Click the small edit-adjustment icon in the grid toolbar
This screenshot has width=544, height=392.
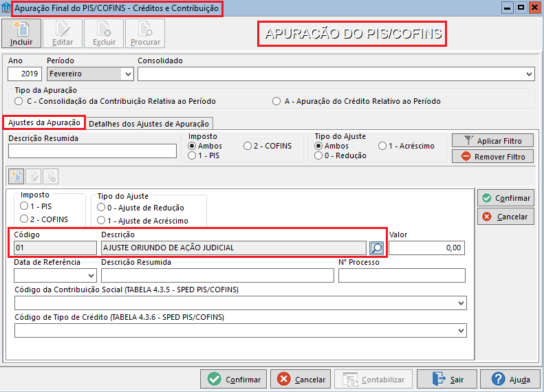coord(33,177)
